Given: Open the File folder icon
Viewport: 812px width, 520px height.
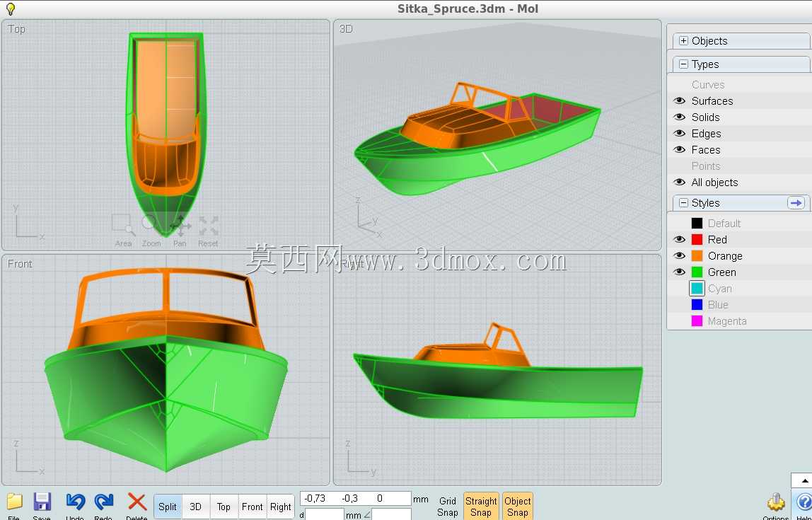Looking at the screenshot, I should (14, 502).
